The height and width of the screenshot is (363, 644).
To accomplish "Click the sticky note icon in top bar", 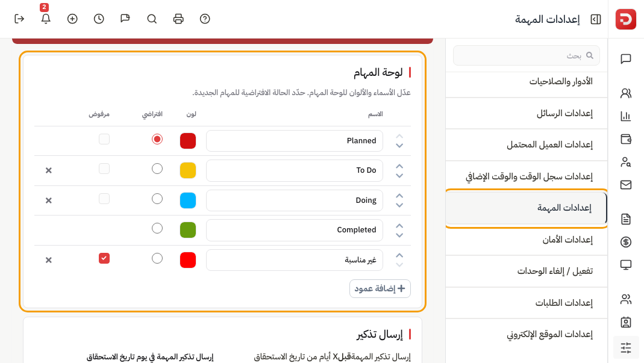I will [125, 19].
